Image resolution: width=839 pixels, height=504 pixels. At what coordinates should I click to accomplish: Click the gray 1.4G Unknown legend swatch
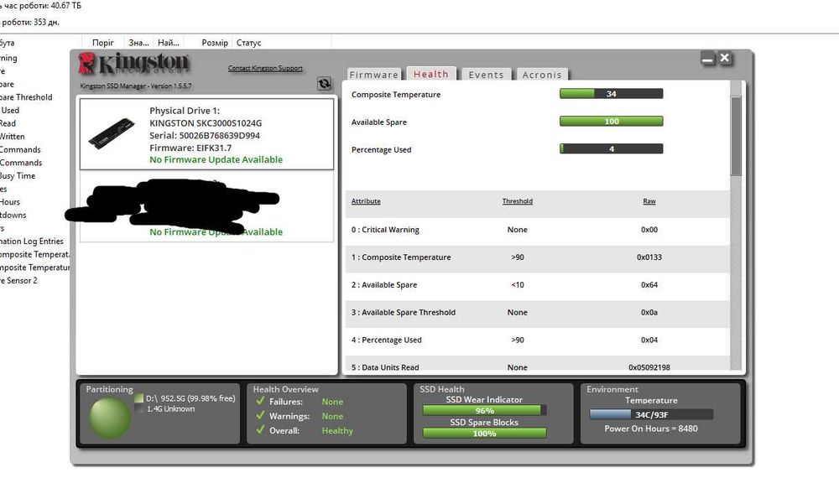(139, 408)
